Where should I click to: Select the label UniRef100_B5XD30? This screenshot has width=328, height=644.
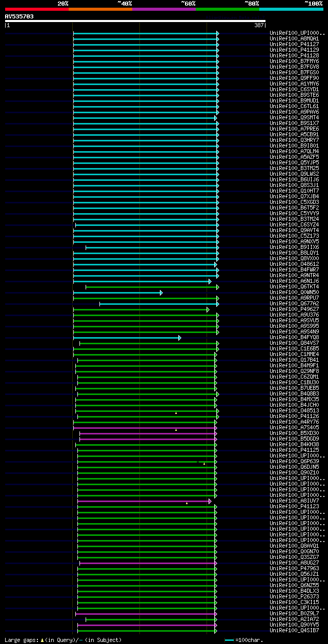point(294,433)
